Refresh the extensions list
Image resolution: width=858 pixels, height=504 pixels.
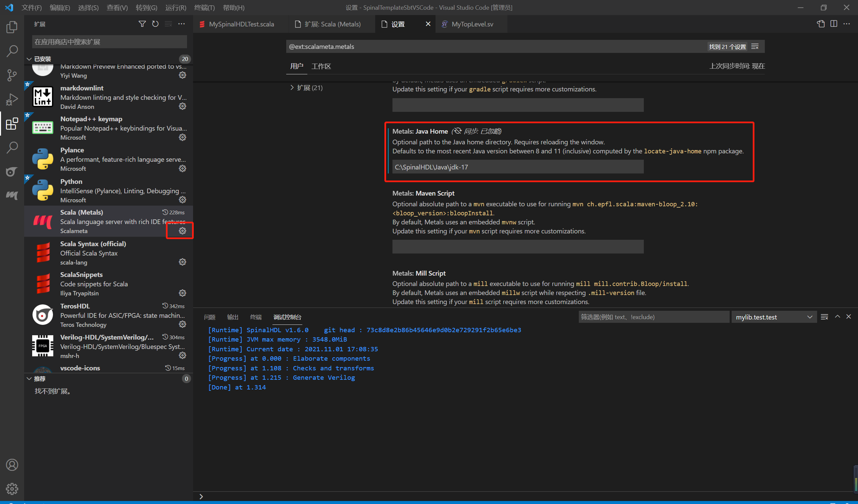click(155, 24)
